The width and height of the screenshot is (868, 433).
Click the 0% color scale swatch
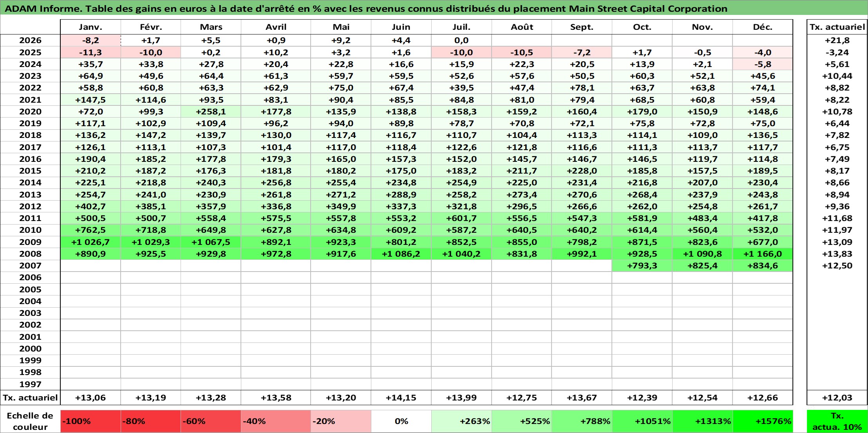click(401, 421)
